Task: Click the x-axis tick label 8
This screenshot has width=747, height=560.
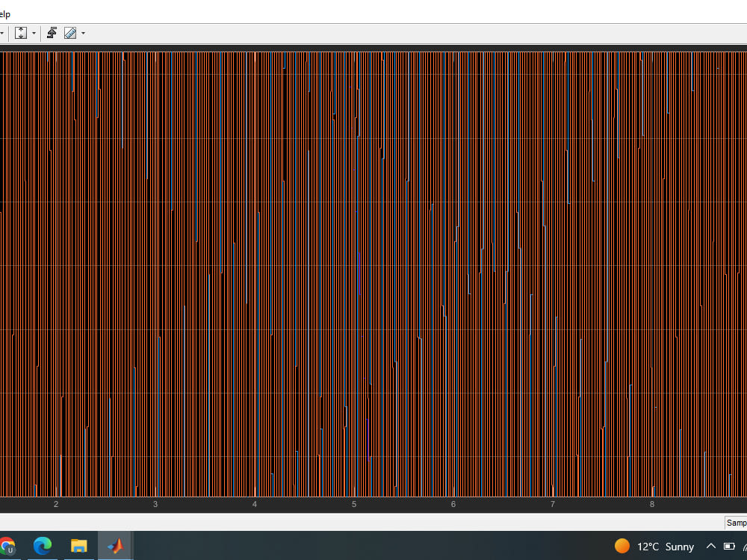Action: click(651, 504)
